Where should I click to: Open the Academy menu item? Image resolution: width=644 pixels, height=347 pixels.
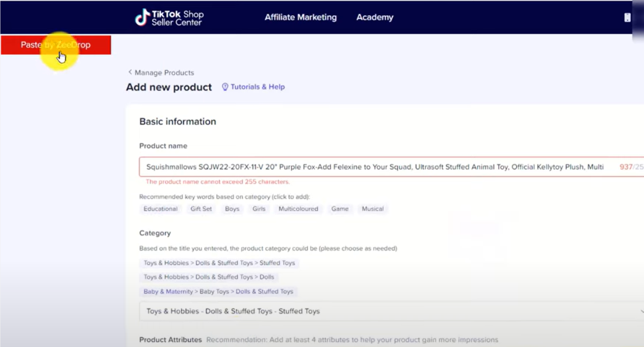[375, 17]
